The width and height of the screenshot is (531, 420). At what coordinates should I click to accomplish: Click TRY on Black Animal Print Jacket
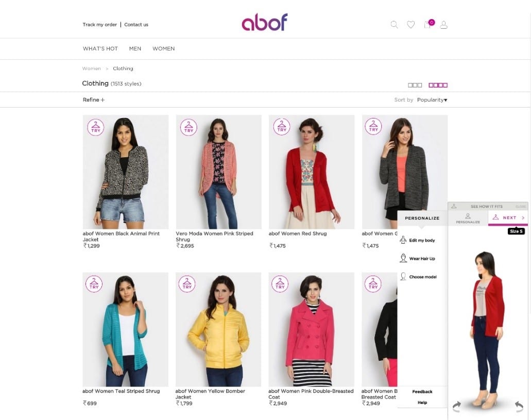96,127
